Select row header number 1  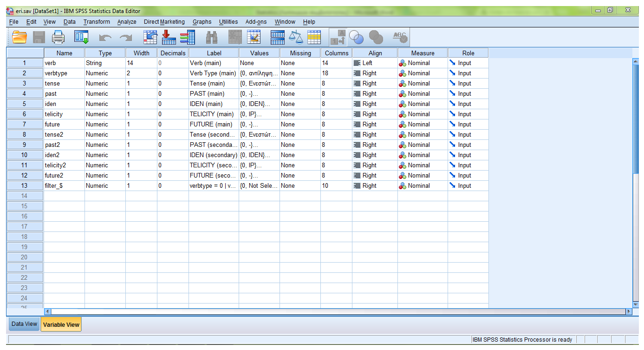click(25, 63)
